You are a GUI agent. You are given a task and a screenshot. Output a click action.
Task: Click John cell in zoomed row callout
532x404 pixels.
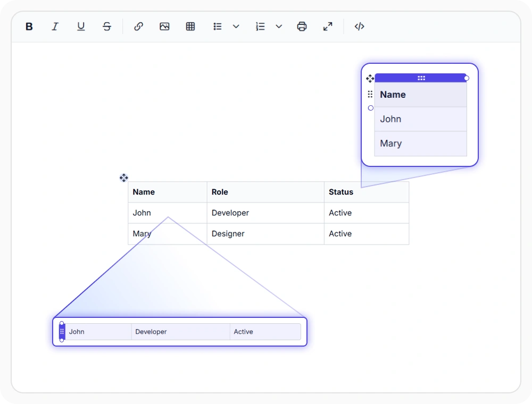pos(98,332)
